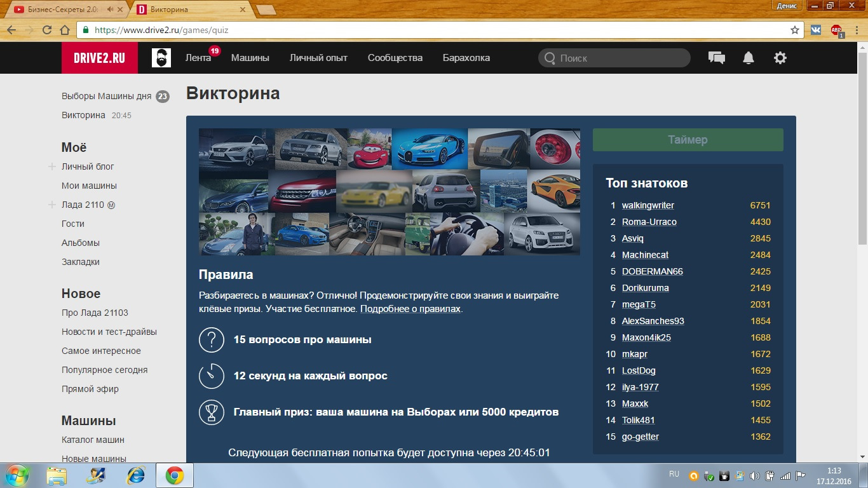
Task: Click the Таймер button
Action: (x=687, y=139)
